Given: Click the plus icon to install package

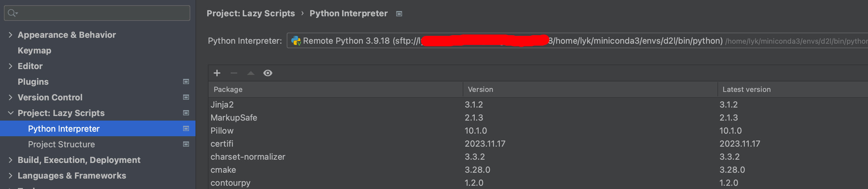Looking at the screenshot, I should coord(217,73).
